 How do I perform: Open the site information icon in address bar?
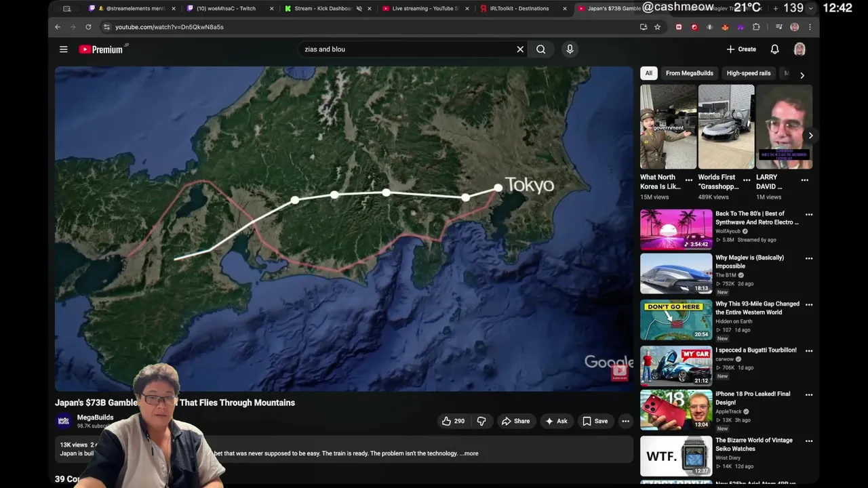tap(106, 27)
